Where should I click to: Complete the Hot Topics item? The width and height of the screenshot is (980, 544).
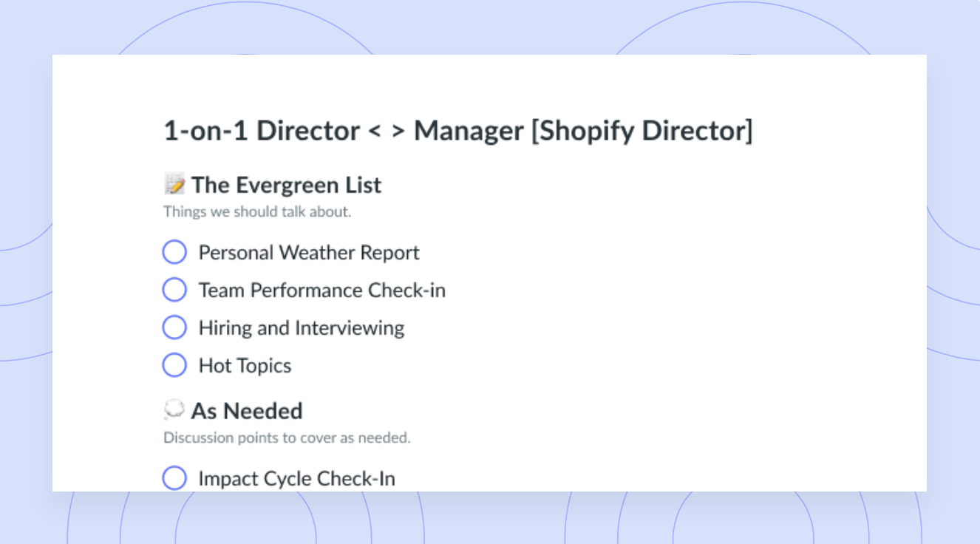tap(174, 366)
